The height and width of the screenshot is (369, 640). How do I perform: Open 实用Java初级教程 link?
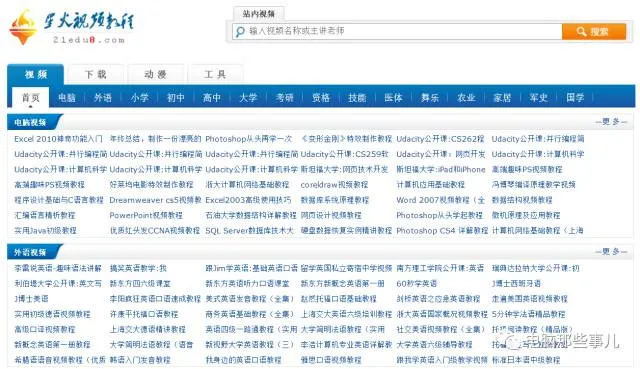(x=45, y=231)
